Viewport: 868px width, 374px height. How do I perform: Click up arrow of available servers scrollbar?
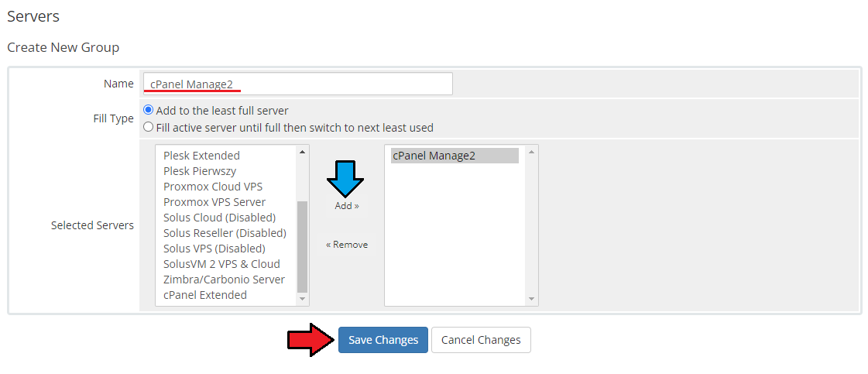point(302,152)
